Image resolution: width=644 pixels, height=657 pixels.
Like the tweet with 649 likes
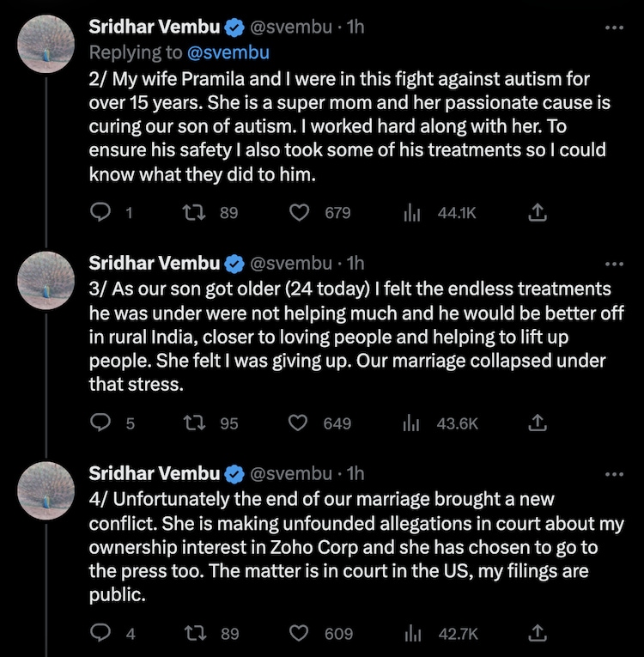tap(299, 423)
